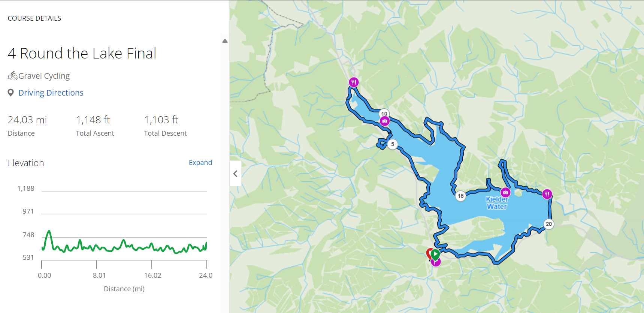Click the elevation profile graph line
Screen dimensions: 644x313
124,247
